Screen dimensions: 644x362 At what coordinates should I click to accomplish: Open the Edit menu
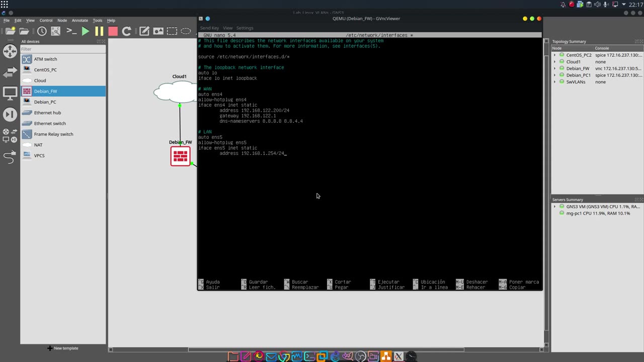click(18, 21)
